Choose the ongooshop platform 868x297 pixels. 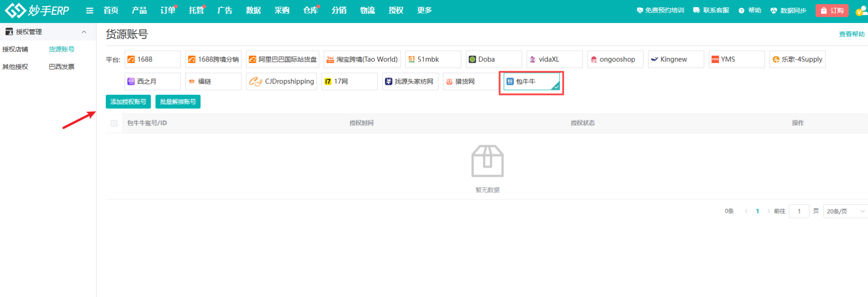click(x=615, y=59)
